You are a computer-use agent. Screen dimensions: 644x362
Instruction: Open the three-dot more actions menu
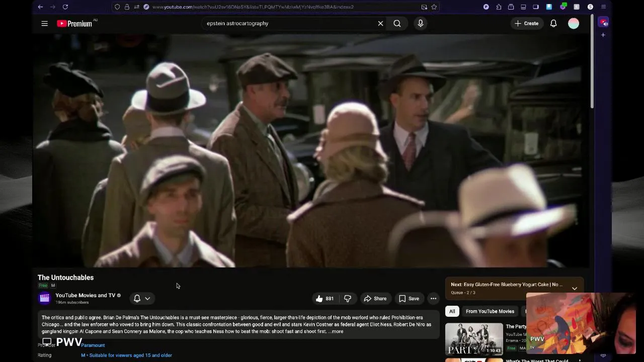(433, 299)
